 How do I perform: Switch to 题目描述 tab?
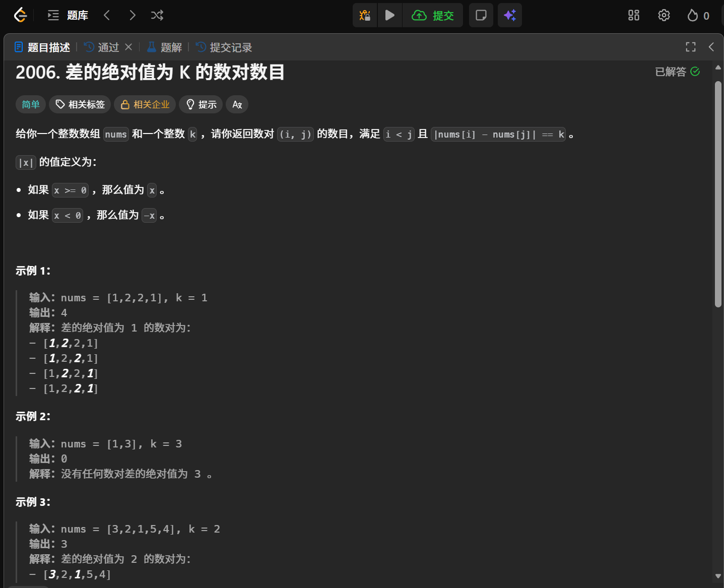(42, 47)
